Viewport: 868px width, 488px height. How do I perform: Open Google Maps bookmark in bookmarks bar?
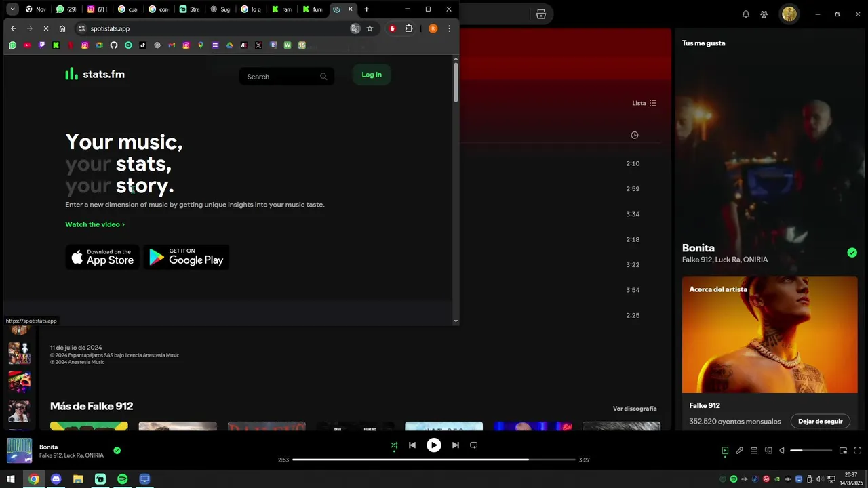click(201, 45)
